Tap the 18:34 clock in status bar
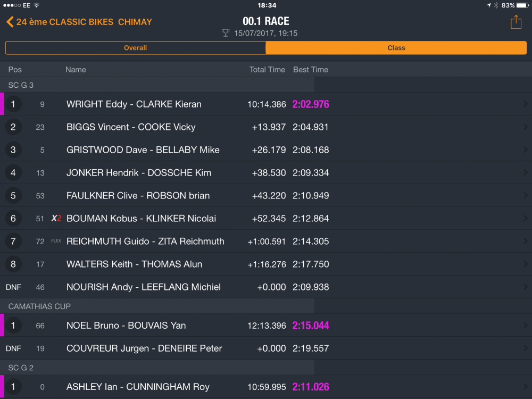 click(x=267, y=5)
